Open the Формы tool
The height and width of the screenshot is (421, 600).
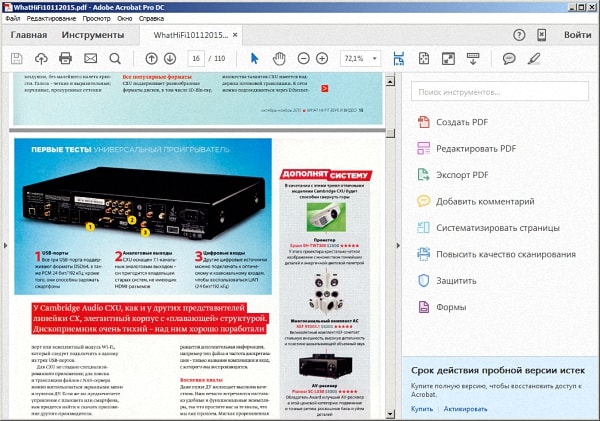point(442,307)
